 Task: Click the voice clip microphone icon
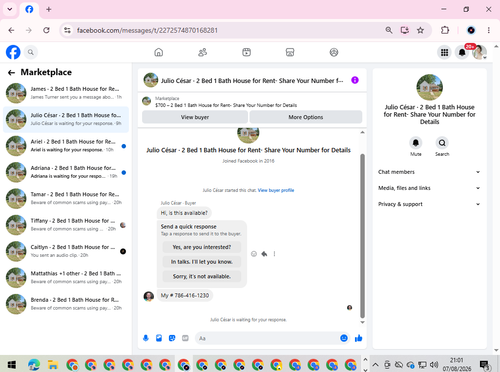pos(146,338)
